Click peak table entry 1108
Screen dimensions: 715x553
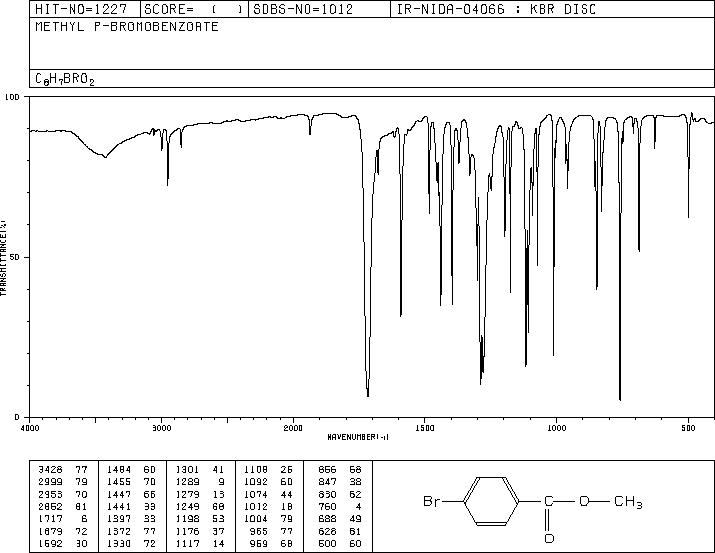(x=256, y=470)
